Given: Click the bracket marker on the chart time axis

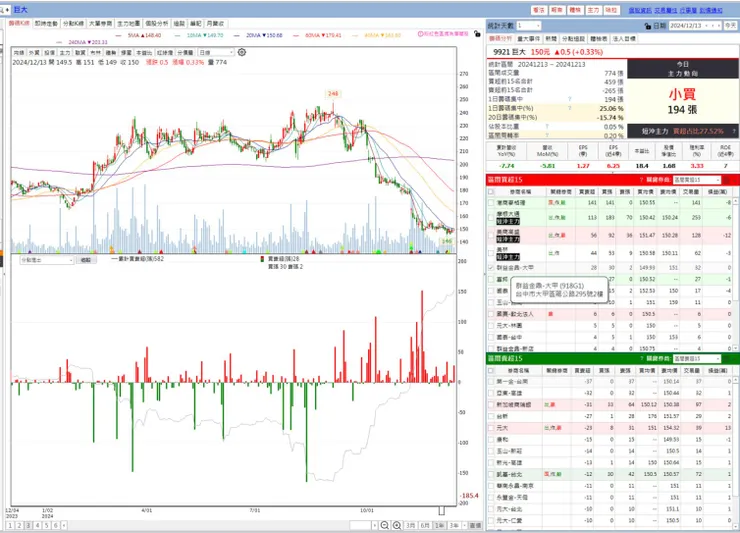Looking at the screenshot, I should [442, 511].
